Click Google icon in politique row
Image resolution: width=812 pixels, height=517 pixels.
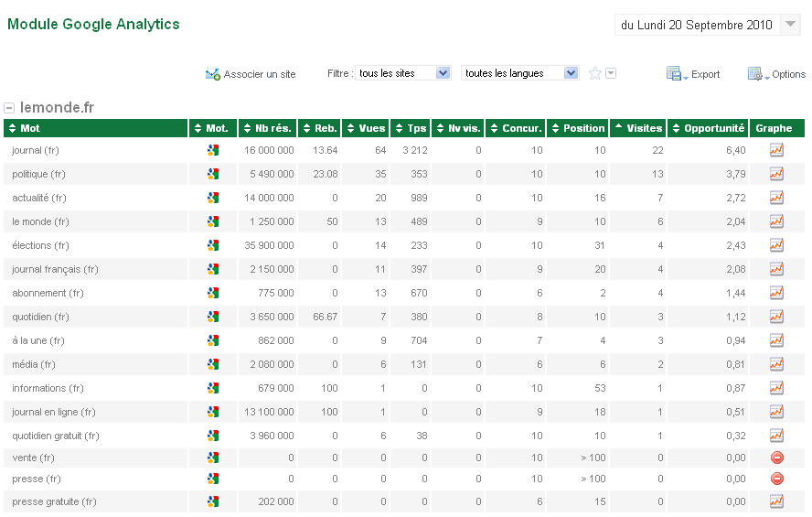pos(213,174)
